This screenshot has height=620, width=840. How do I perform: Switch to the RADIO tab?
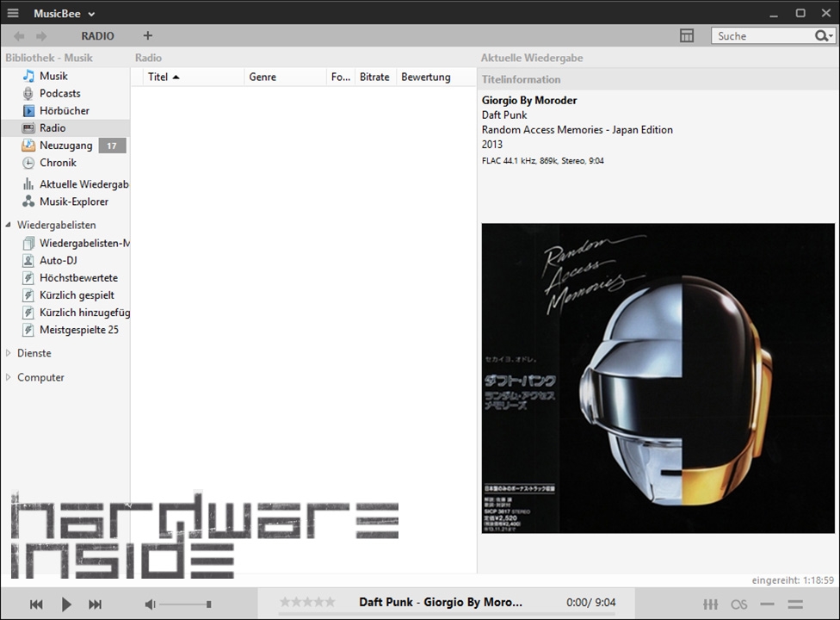tap(97, 36)
